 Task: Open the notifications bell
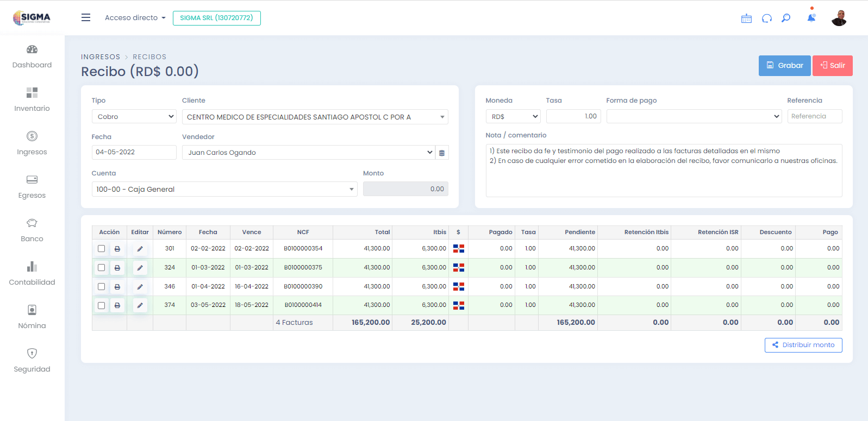point(811,18)
